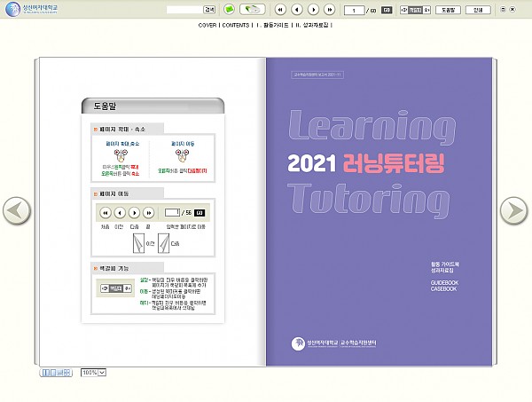The height and width of the screenshot is (402, 532).
Task: Click the 책갈피 bookmark button in the top toolbar
Action: pyautogui.click(x=415, y=10)
